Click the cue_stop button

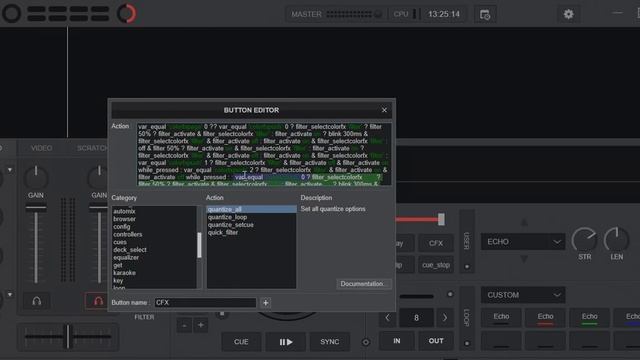point(436,265)
